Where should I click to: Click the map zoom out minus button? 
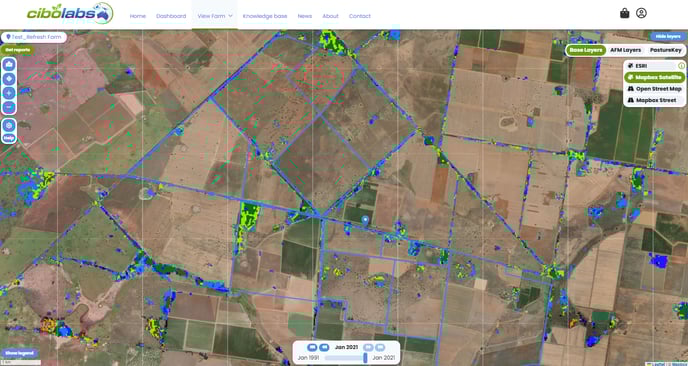pos(9,107)
